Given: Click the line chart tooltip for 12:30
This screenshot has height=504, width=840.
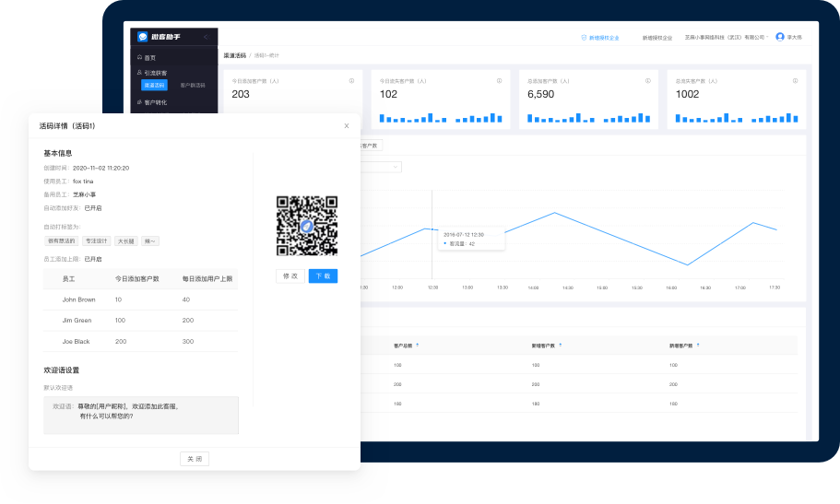Looking at the screenshot, I should (471, 239).
